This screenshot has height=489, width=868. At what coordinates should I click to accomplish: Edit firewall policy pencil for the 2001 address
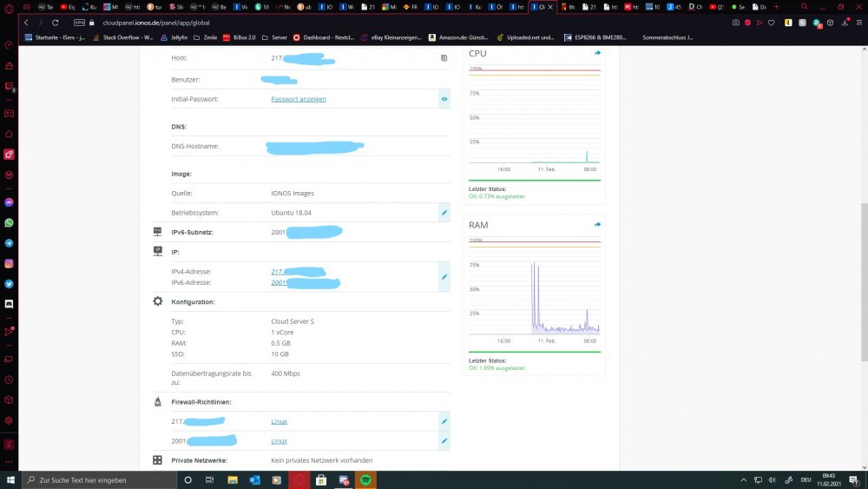coord(444,441)
